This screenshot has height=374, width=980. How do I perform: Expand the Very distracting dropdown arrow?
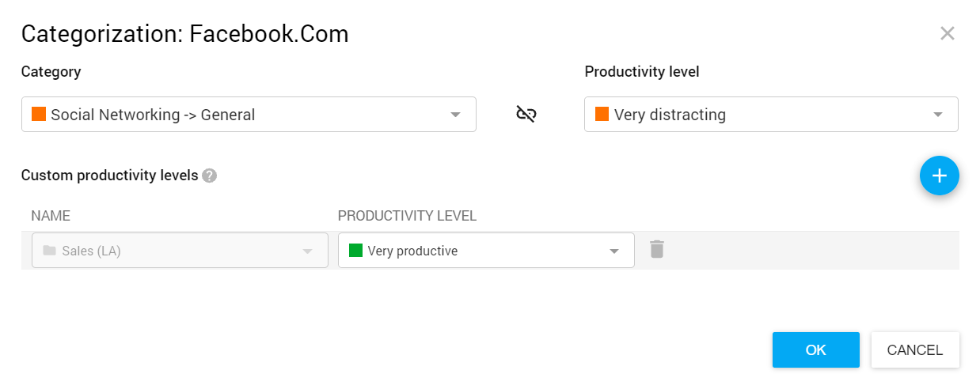click(x=937, y=115)
